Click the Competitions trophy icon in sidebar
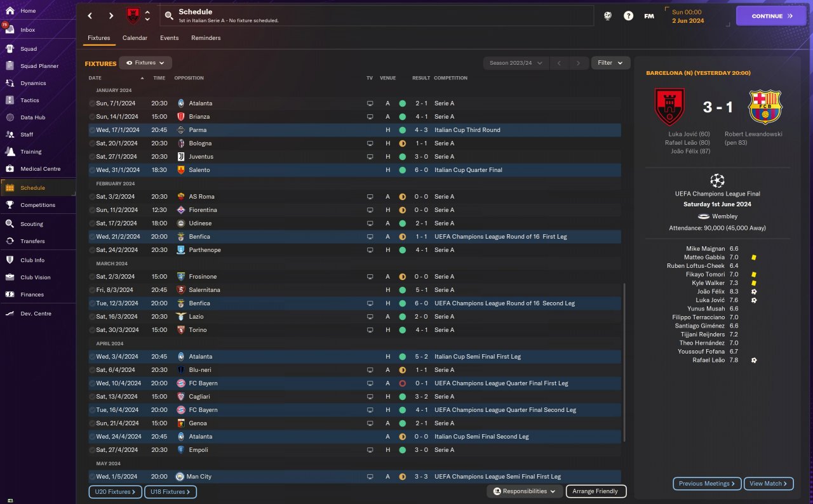The height and width of the screenshot is (504, 813). tap(10, 205)
